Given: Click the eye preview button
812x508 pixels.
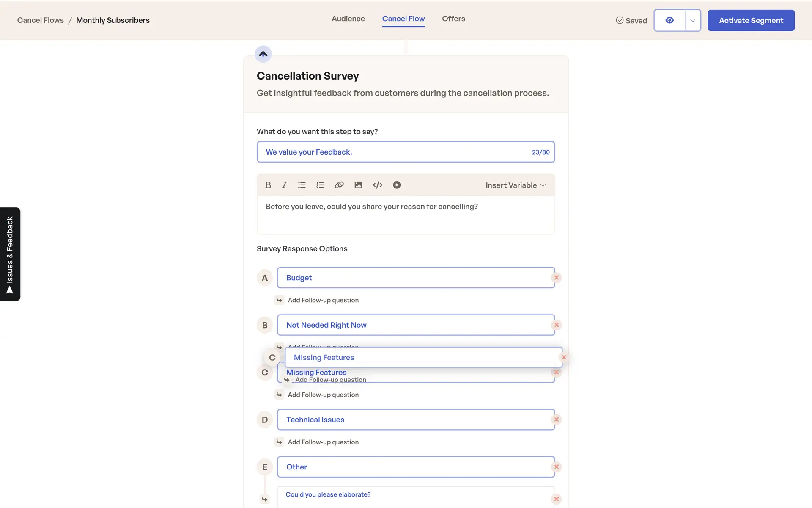Looking at the screenshot, I should pos(669,20).
